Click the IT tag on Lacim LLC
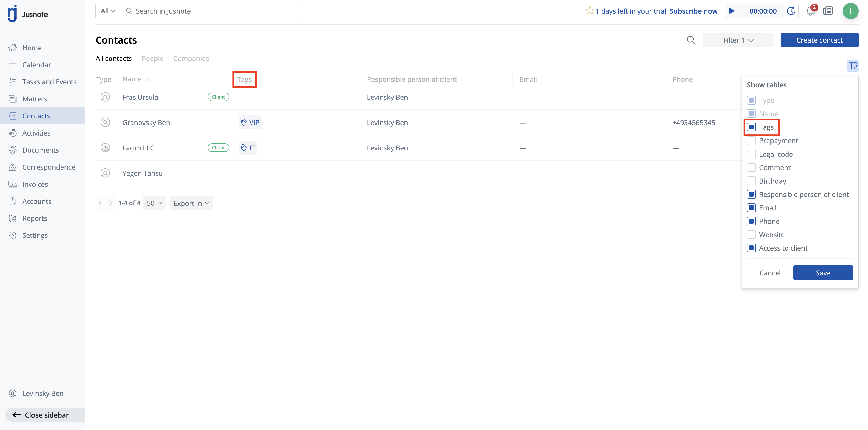The width and height of the screenshot is (868, 430). coord(248,147)
